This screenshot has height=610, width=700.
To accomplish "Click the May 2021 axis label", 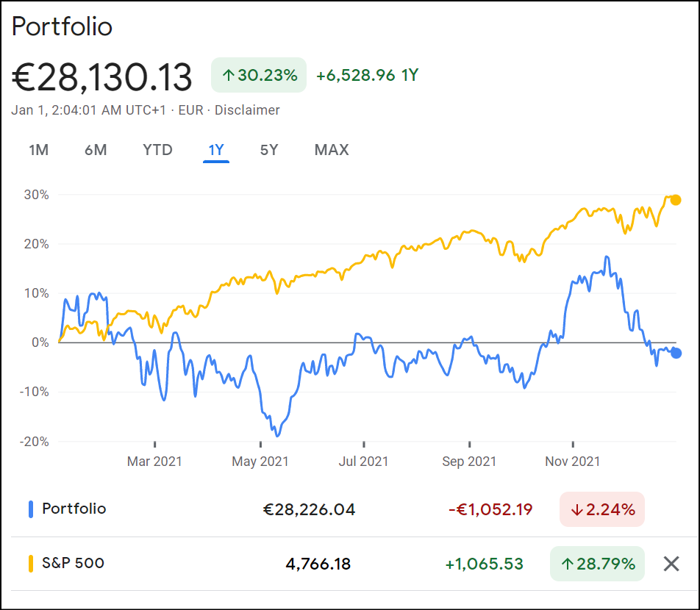I will tap(260, 462).
